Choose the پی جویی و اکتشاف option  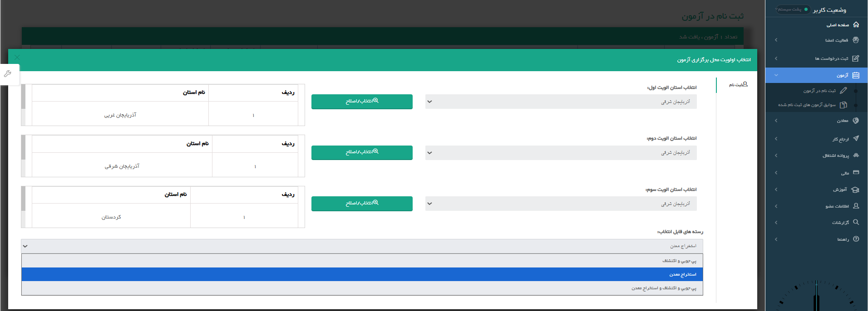pyautogui.click(x=362, y=261)
